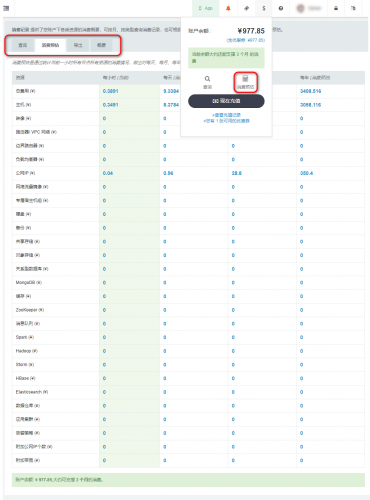The width and height of the screenshot is (370, 500).
Task: Click the dark 现在充值 recharge button
Action: click(x=226, y=101)
